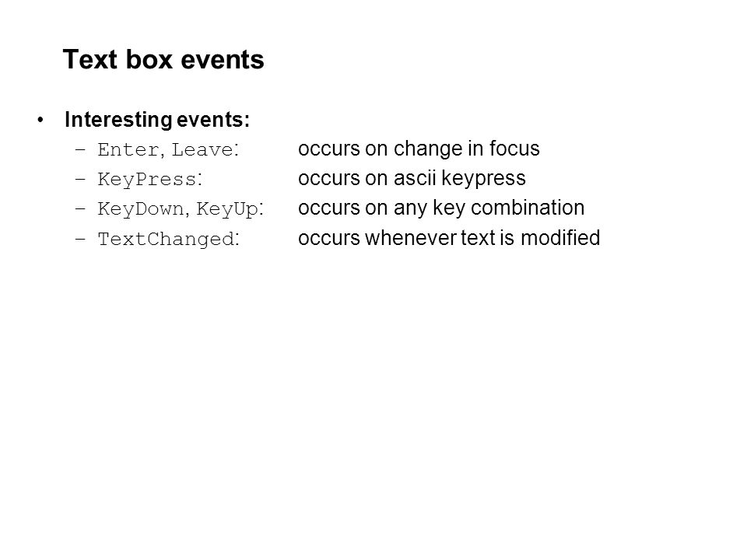
Task: Click the Enter event name
Action: pos(128,149)
